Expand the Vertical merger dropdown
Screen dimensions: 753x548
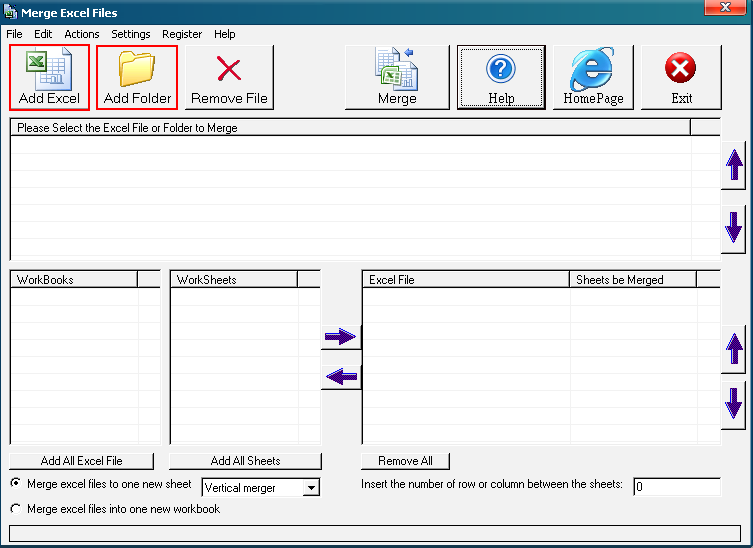pyautogui.click(x=312, y=488)
